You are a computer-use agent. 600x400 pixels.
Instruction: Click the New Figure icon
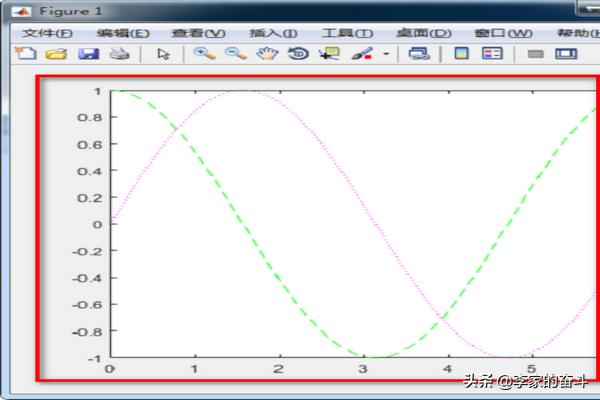click(x=25, y=54)
